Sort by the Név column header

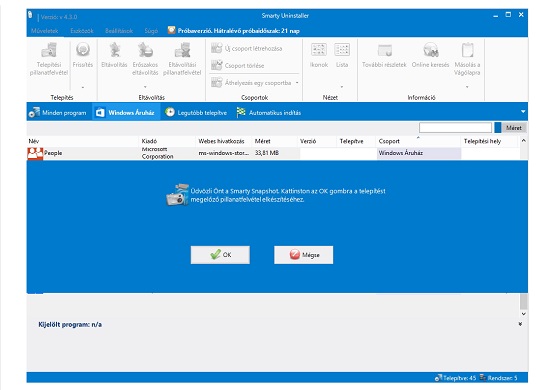[83, 141]
